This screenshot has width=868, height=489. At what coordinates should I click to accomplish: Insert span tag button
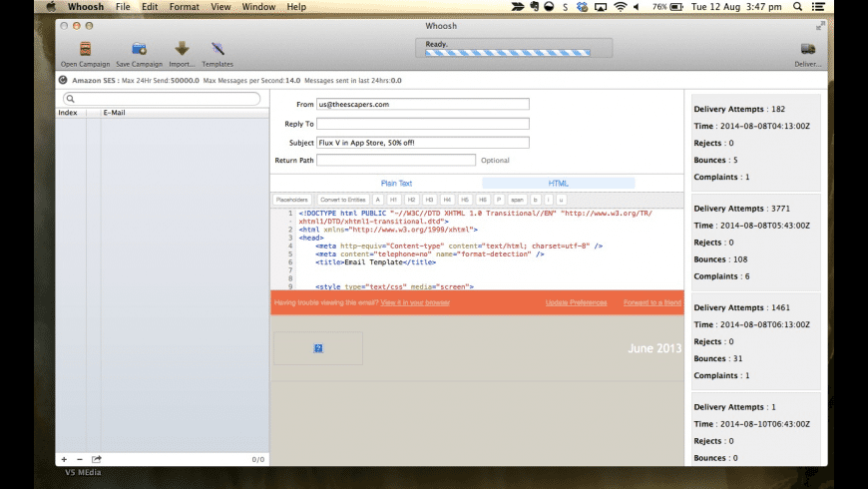click(x=517, y=200)
